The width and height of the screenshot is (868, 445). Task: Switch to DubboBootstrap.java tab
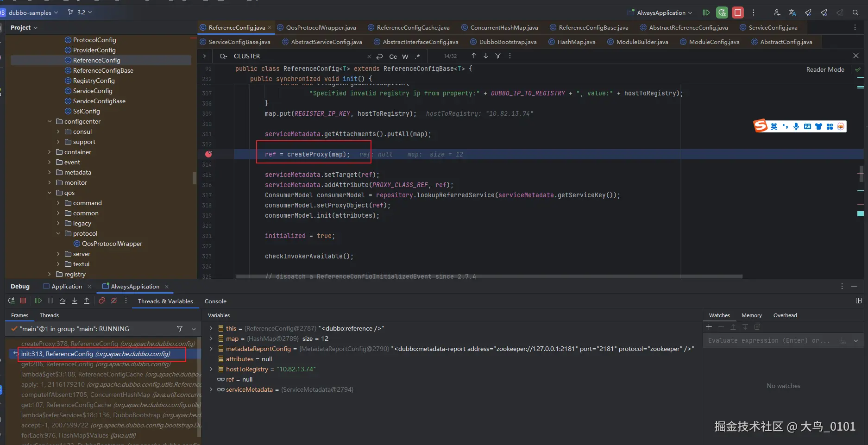[x=503, y=42]
